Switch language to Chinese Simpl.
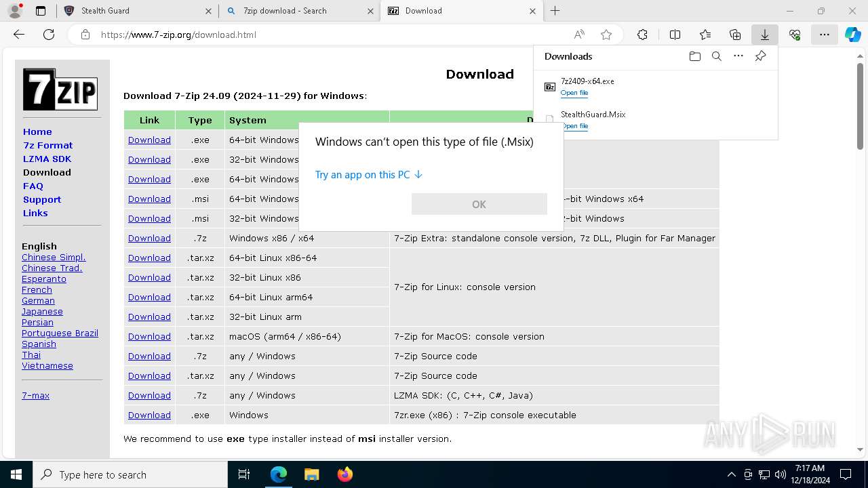Image resolution: width=868 pixels, height=488 pixels. 54,258
